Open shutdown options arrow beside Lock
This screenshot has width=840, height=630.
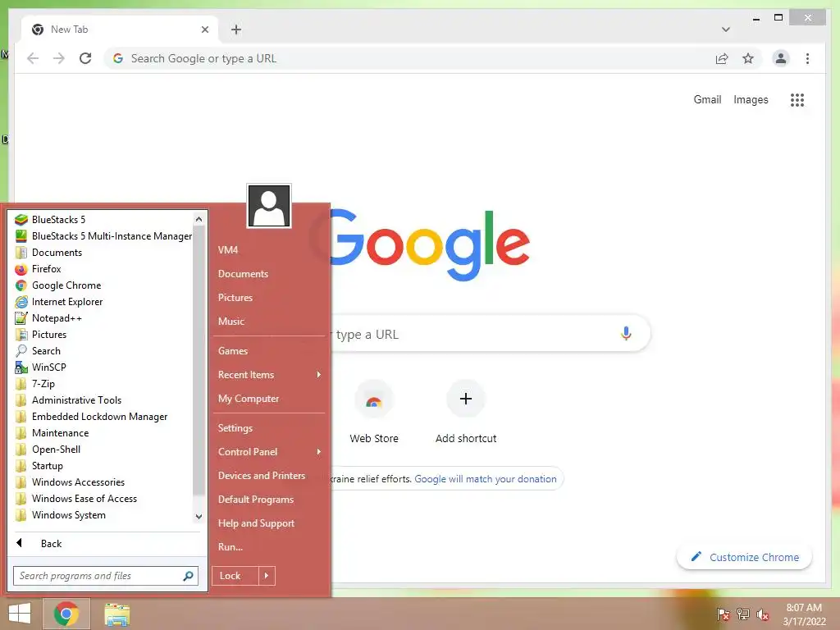[x=267, y=576]
